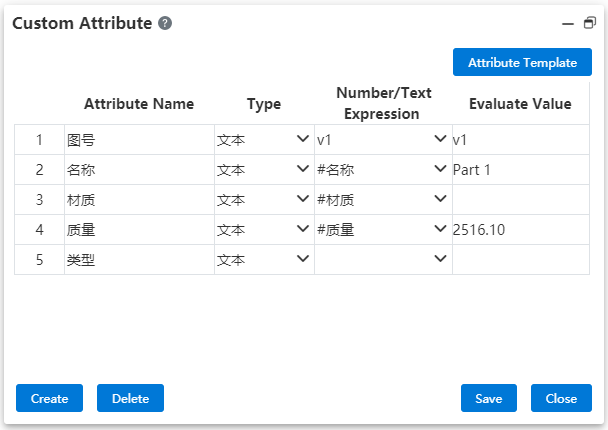Restore the dialog window size
The height and width of the screenshot is (430, 608).
[x=590, y=23]
